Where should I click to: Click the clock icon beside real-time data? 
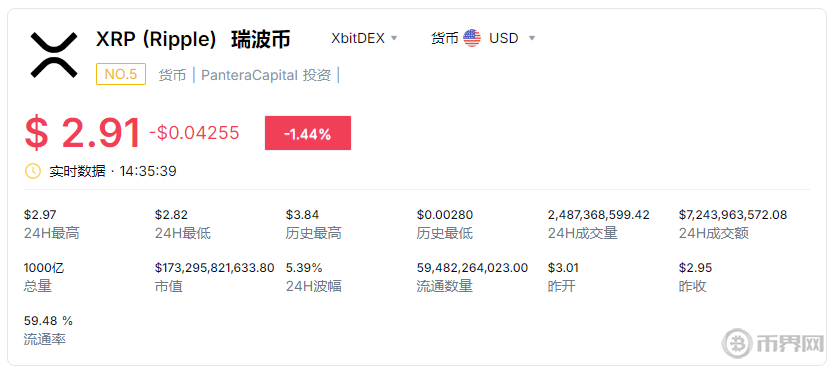coord(33,171)
